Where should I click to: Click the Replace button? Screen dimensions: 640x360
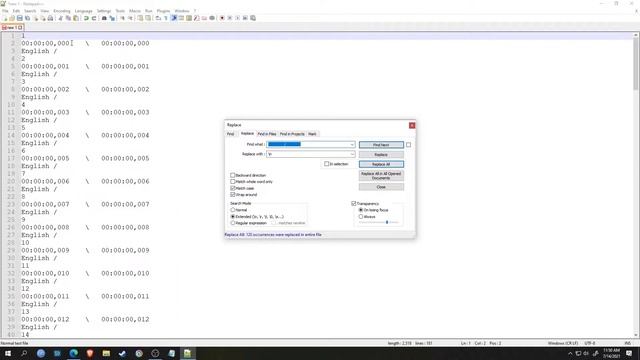point(381,155)
